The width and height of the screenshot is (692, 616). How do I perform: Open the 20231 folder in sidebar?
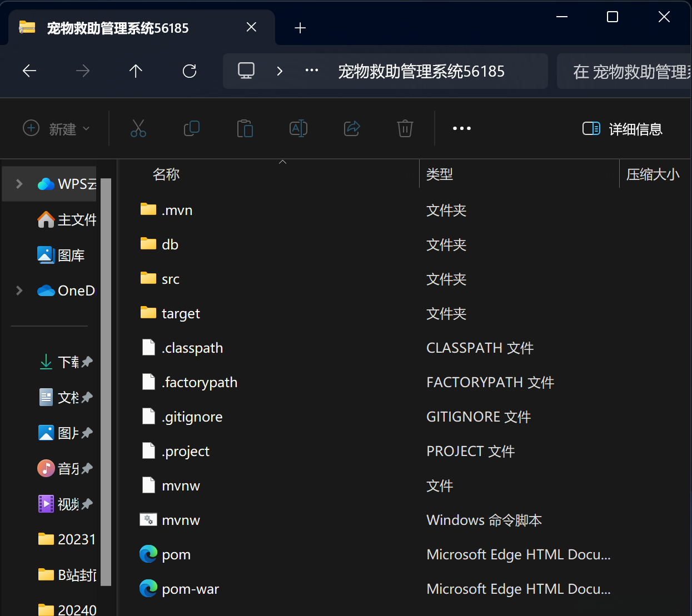(67, 539)
